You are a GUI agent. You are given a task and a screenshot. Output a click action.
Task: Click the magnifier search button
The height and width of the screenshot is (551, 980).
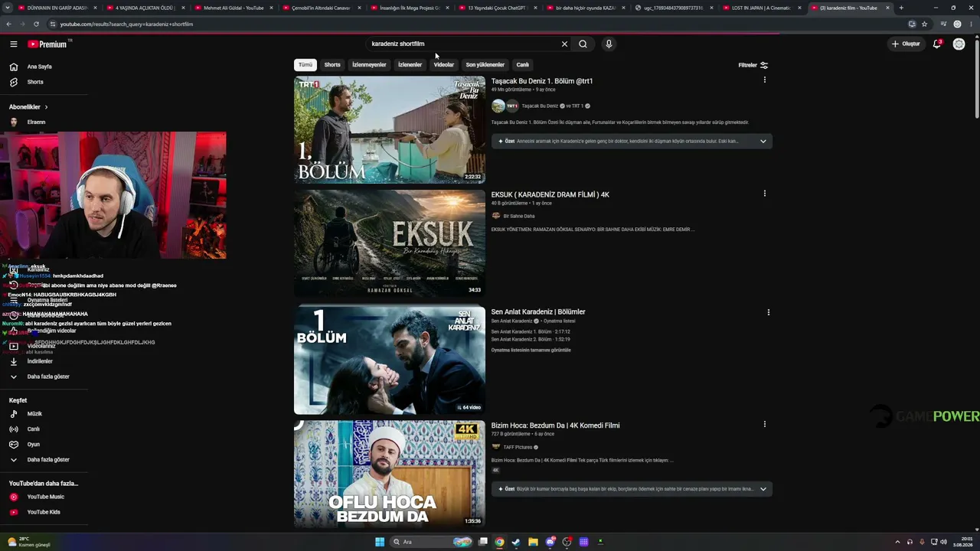tap(583, 44)
